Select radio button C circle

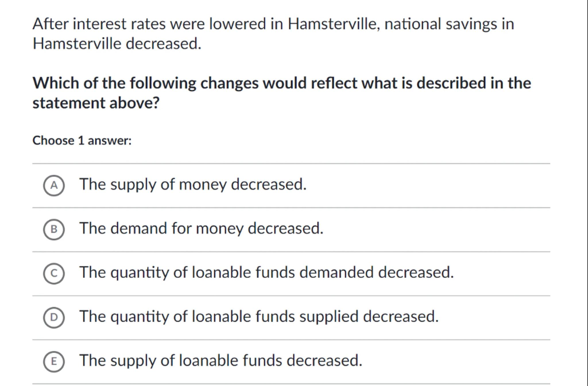click(x=54, y=274)
